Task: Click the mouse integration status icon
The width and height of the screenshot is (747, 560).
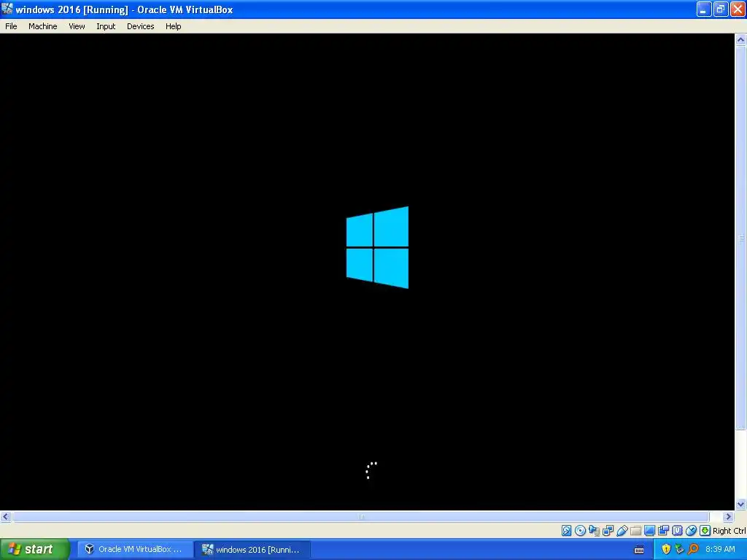Action: coord(691,531)
